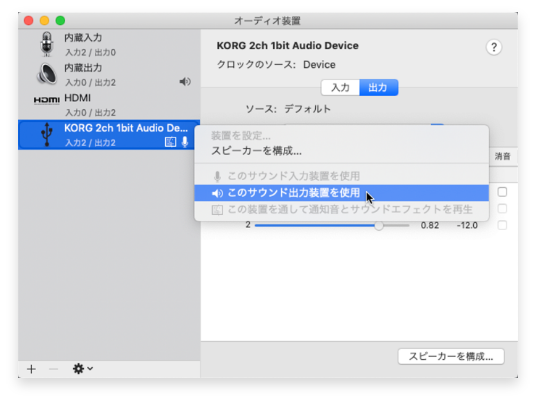Click the クロックのソース: Device label
Image resolution: width=536 pixels, height=402 pixels.
(x=276, y=65)
